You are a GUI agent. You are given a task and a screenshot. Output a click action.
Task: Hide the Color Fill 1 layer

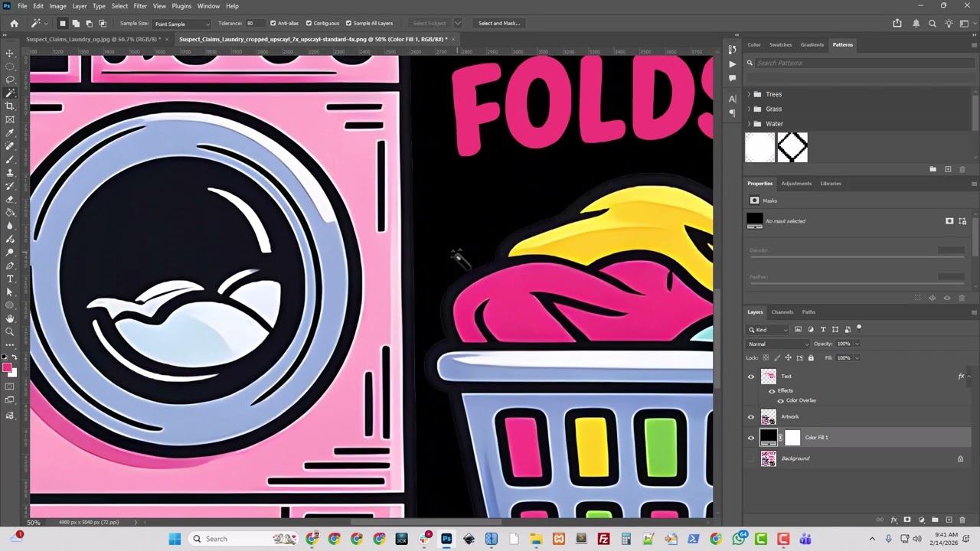tap(751, 438)
